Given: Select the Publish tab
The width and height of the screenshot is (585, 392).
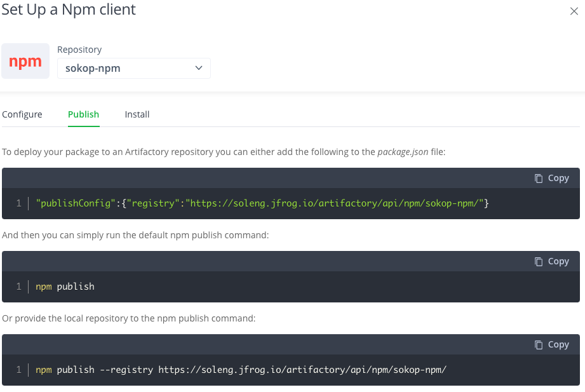Looking at the screenshot, I should (84, 114).
